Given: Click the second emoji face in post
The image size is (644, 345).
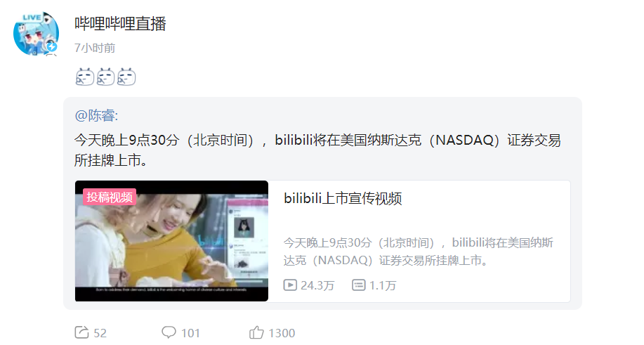Looking at the screenshot, I should click(x=105, y=77).
